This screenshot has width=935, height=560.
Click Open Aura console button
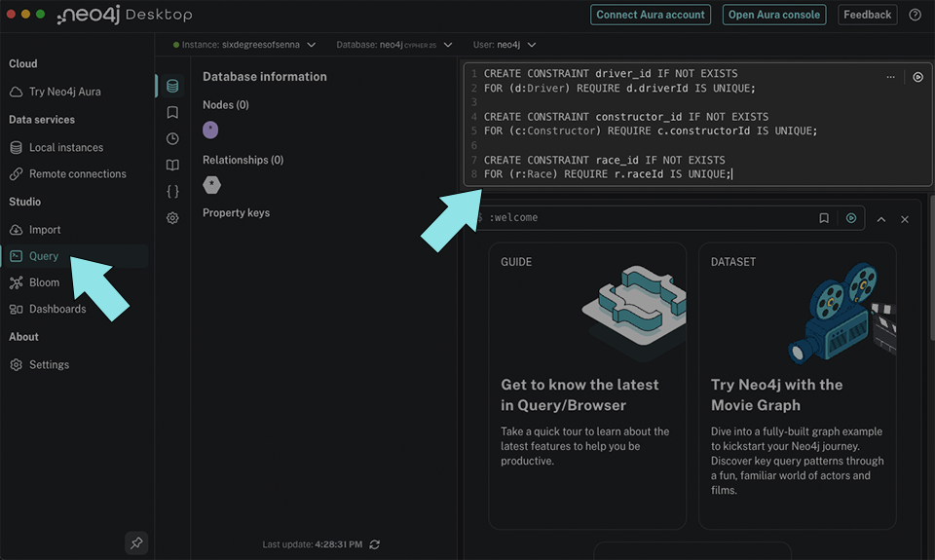click(774, 15)
